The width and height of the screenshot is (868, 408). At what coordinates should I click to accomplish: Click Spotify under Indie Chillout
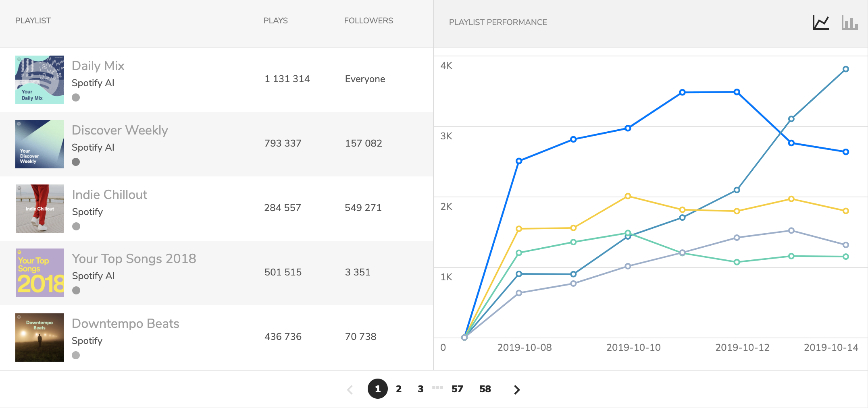87,212
